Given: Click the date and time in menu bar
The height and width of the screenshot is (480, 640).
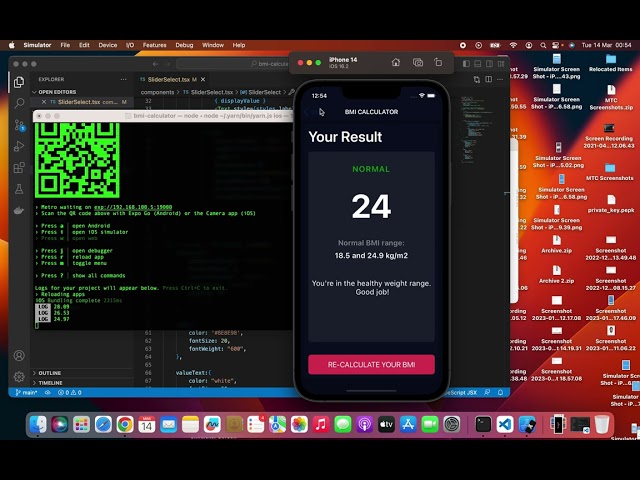Looking at the screenshot, I should 606,45.
